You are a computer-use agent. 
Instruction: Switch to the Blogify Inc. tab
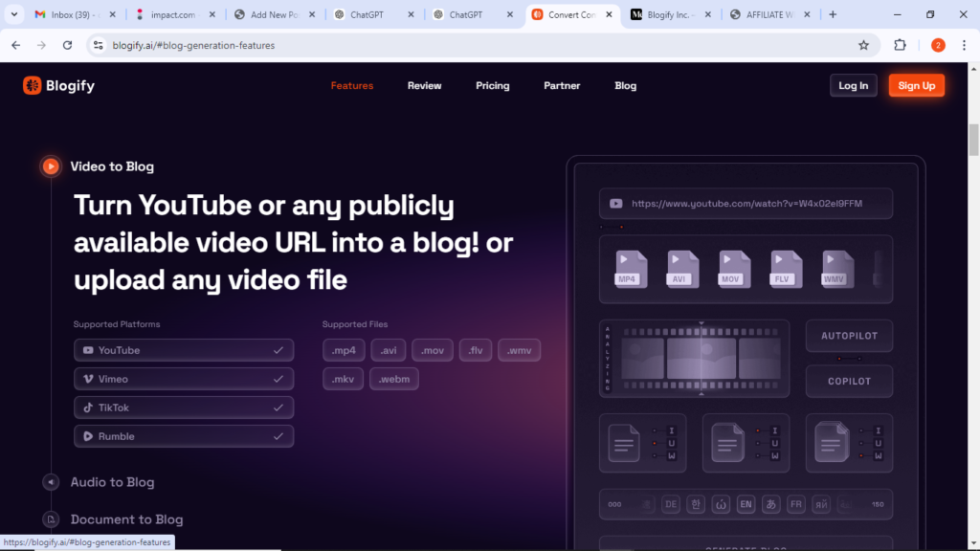[x=671, y=14]
